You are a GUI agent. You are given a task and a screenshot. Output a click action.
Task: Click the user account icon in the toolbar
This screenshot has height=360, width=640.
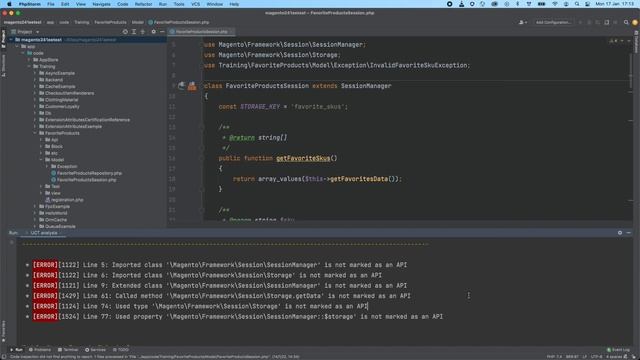pyautogui.click(x=522, y=22)
